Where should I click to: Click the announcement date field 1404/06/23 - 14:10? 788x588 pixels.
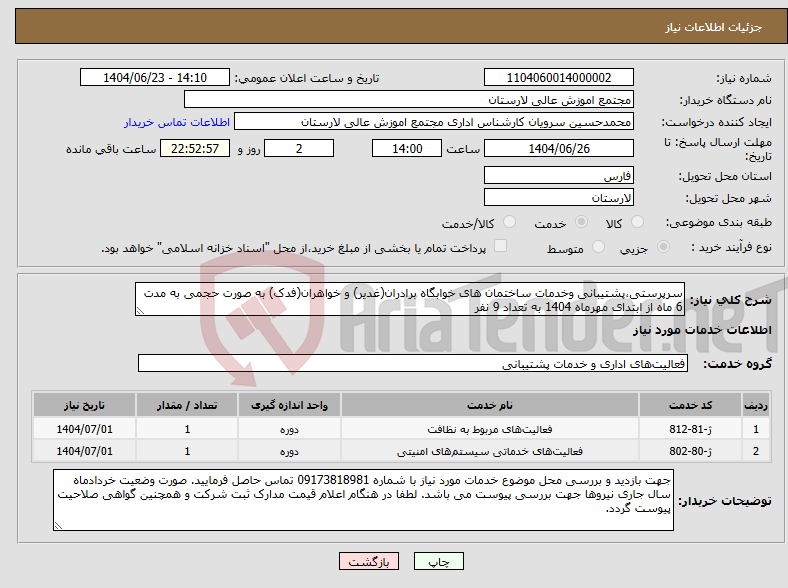(x=155, y=77)
